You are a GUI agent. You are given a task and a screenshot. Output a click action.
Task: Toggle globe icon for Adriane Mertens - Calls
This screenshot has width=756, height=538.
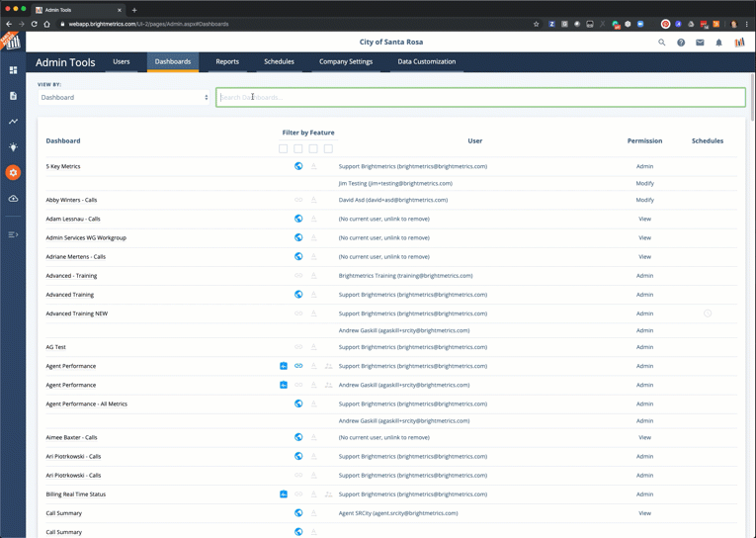(x=298, y=256)
